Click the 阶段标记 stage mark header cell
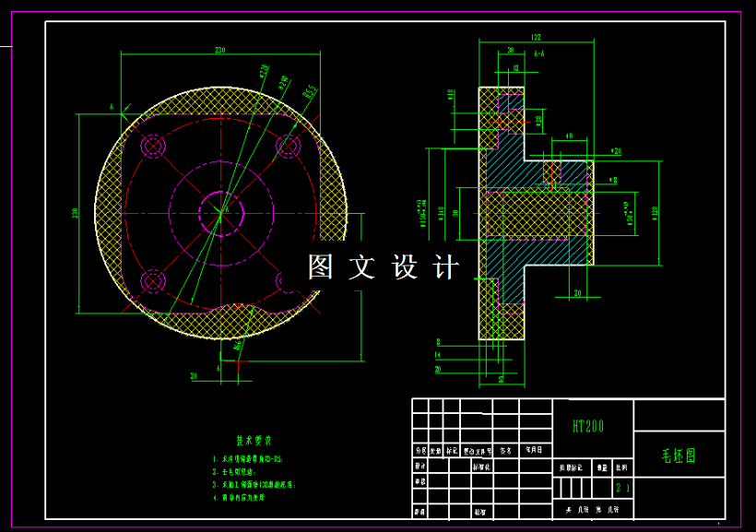Image resolution: width=756 pixels, height=532 pixels. [572, 467]
